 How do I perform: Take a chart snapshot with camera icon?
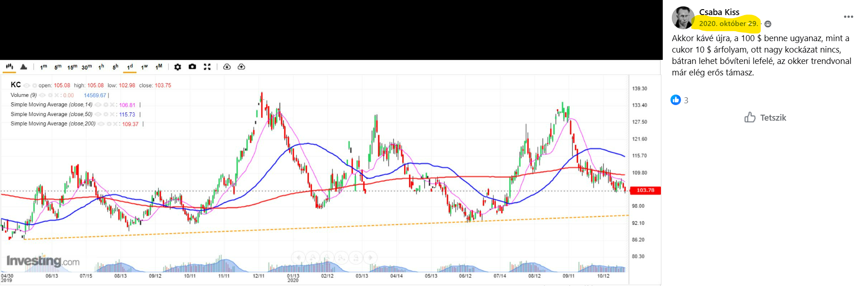(x=192, y=67)
